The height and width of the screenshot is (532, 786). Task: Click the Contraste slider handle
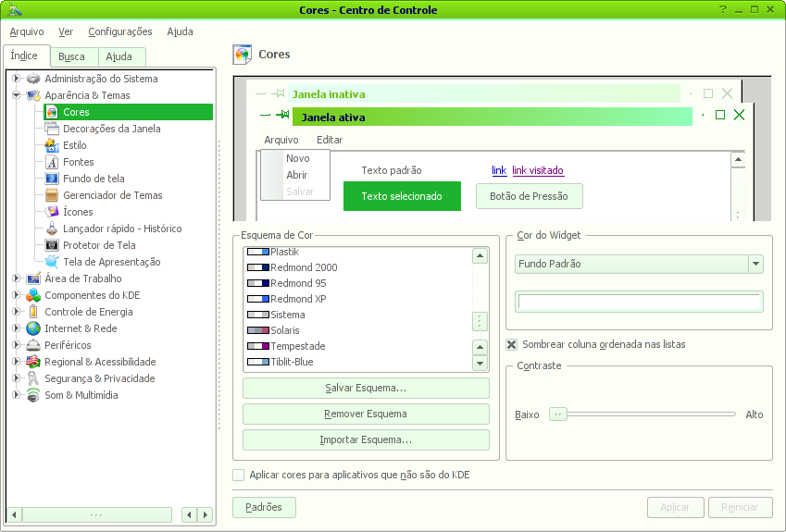pos(558,414)
